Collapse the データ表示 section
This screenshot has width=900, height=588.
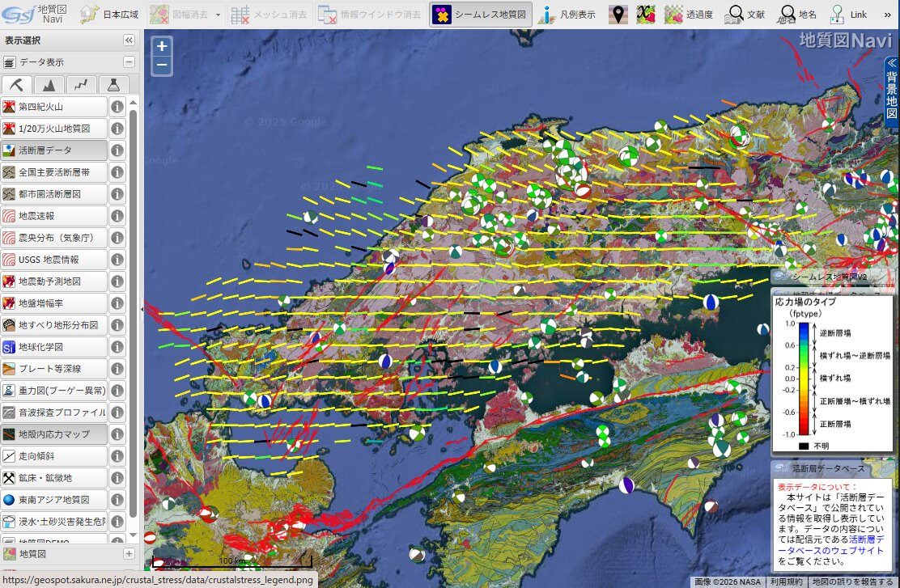(x=129, y=62)
